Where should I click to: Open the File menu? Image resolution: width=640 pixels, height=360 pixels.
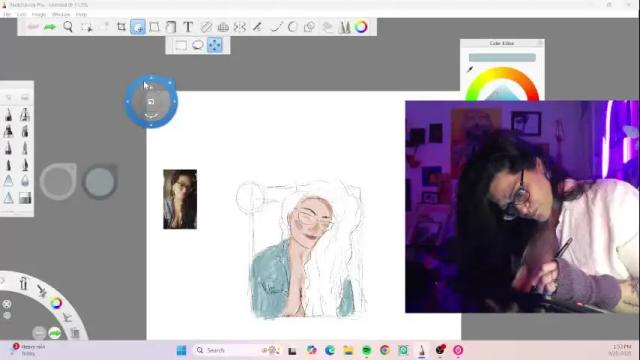pos(7,14)
